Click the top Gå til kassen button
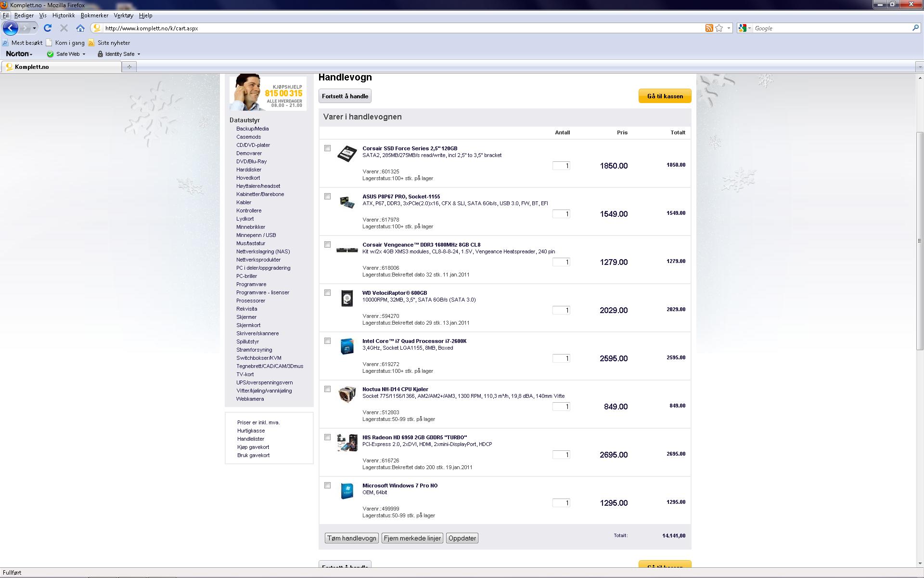924x578 pixels. [x=665, y=96]
